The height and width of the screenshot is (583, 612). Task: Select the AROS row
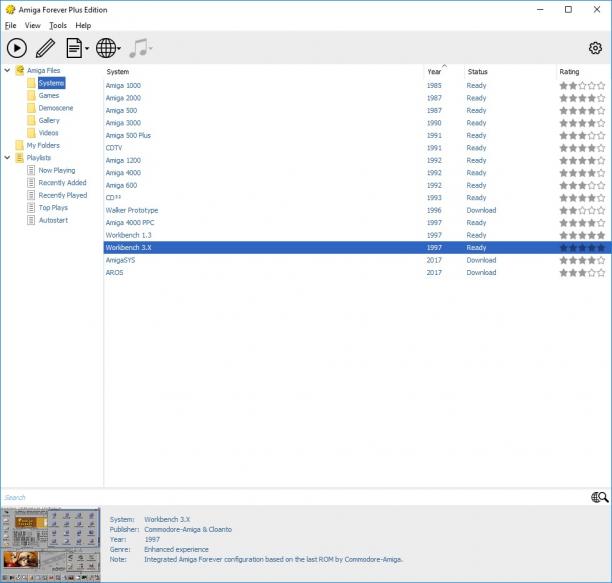coord(357,273)
